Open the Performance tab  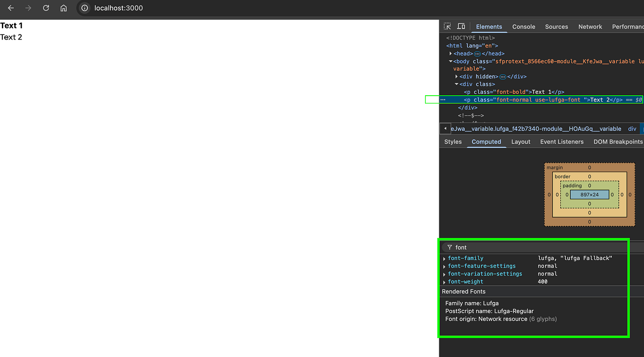[627, 27]
